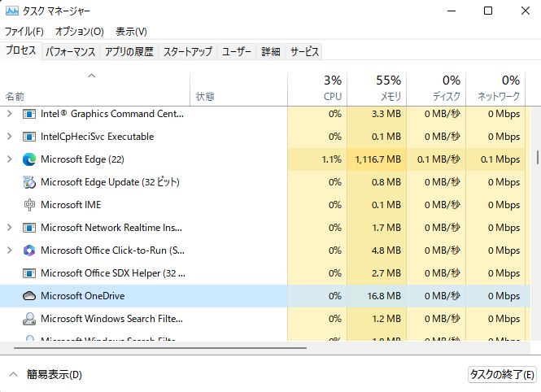Switch to 簡易表示(D) view
Screen dimensions: 541x392
[46, 375]
